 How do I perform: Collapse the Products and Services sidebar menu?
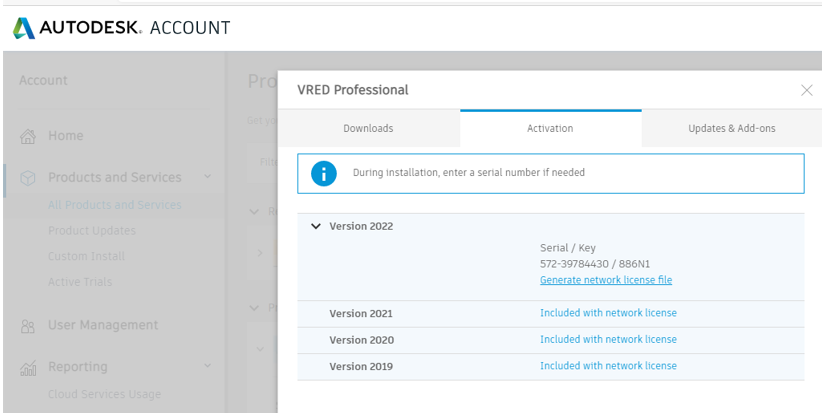[208, 177]
